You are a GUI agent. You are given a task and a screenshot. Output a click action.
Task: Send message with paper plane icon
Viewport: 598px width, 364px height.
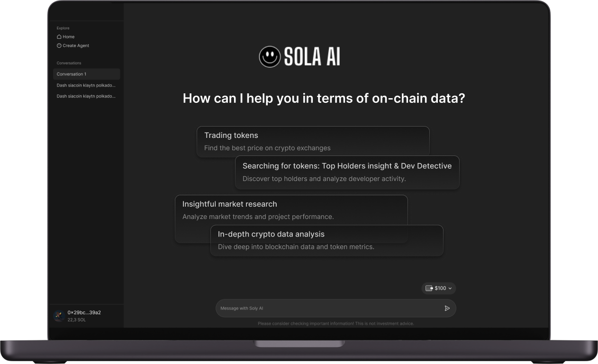coord(447,308)
